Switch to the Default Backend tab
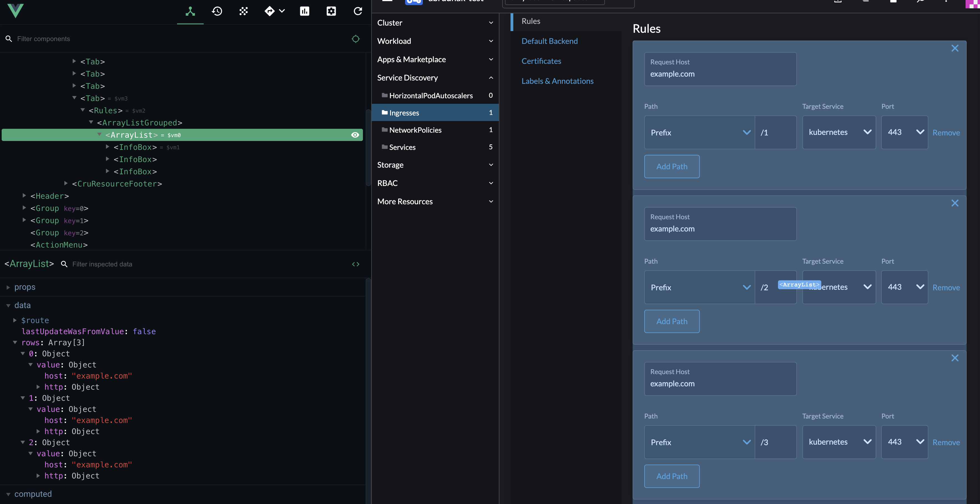Image resolution: width=980 pixels, height=504 pixels. pos(549,41)
